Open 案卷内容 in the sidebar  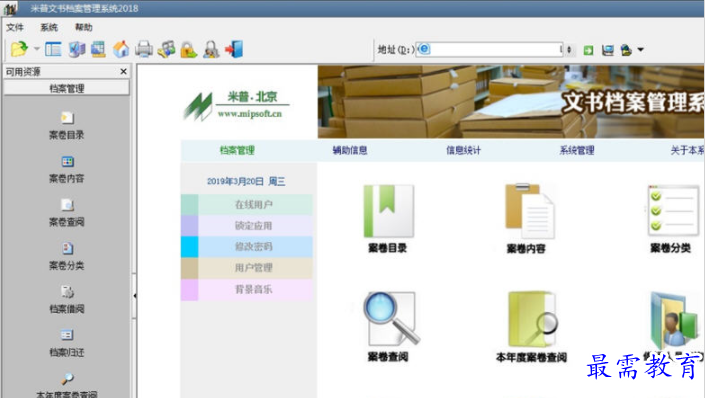click(x=66, y=169)
